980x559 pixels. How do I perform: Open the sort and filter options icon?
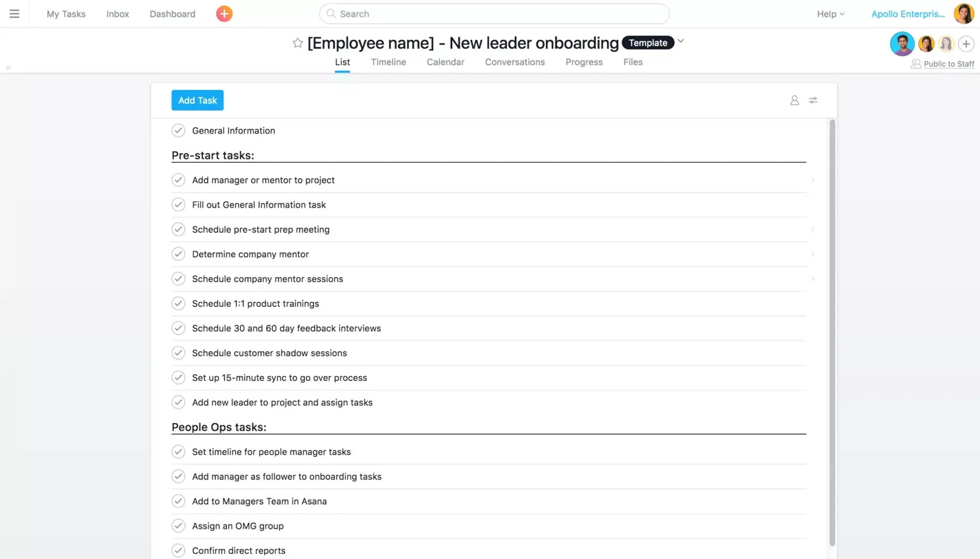pyautogui.click(x=813, y=100)
